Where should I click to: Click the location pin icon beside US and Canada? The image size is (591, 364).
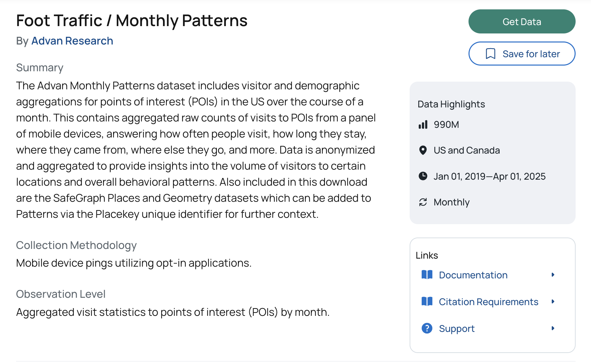(x=423, y=150)
